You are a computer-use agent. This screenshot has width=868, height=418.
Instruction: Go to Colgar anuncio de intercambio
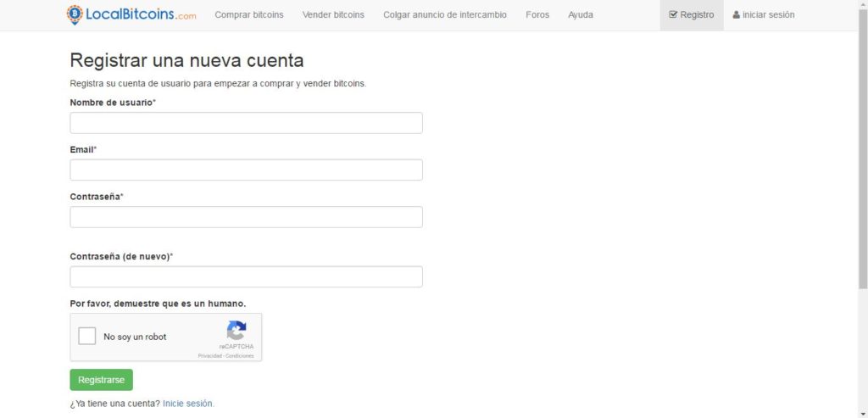point(445,15)
